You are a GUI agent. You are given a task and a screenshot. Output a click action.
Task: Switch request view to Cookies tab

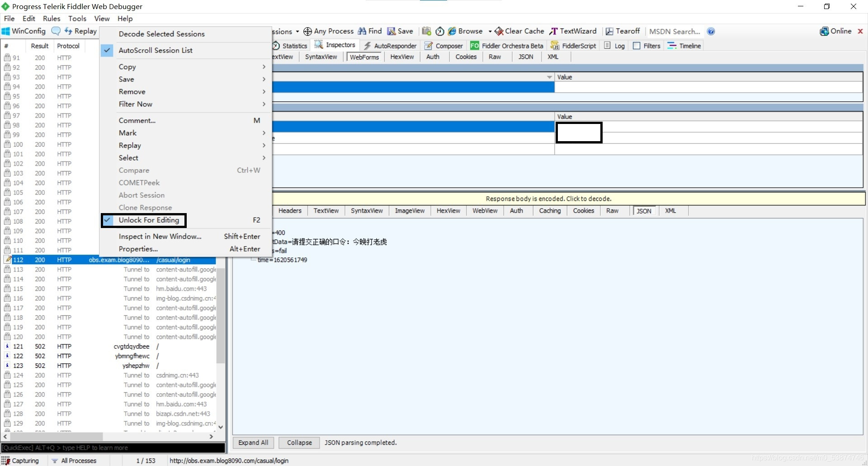click(466, 57)
